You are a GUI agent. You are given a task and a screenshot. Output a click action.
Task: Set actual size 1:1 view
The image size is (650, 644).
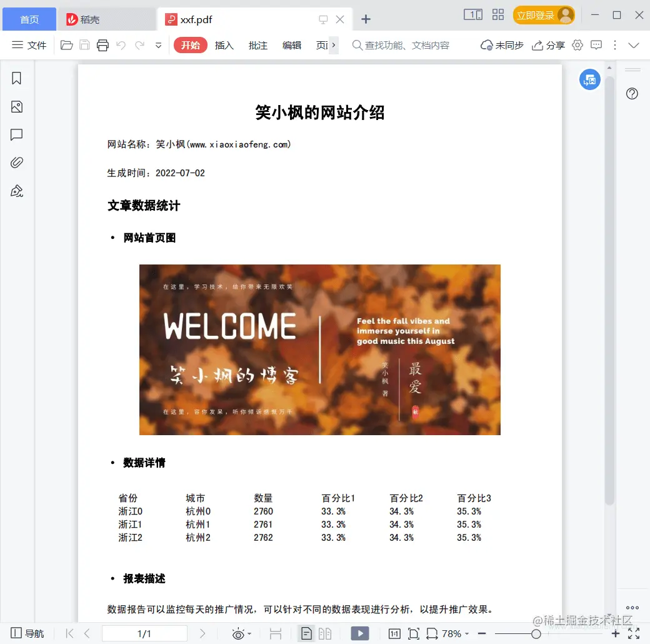tap(394, 633)
